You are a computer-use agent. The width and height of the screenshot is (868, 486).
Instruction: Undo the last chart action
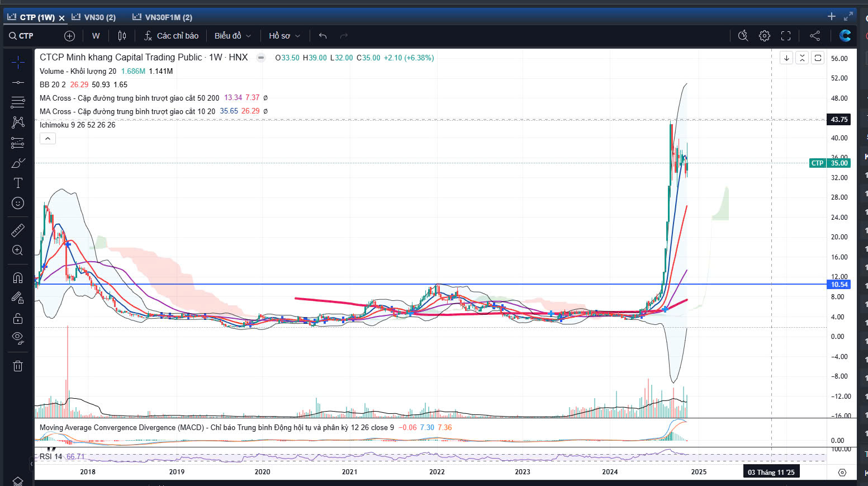click(322, 36)
